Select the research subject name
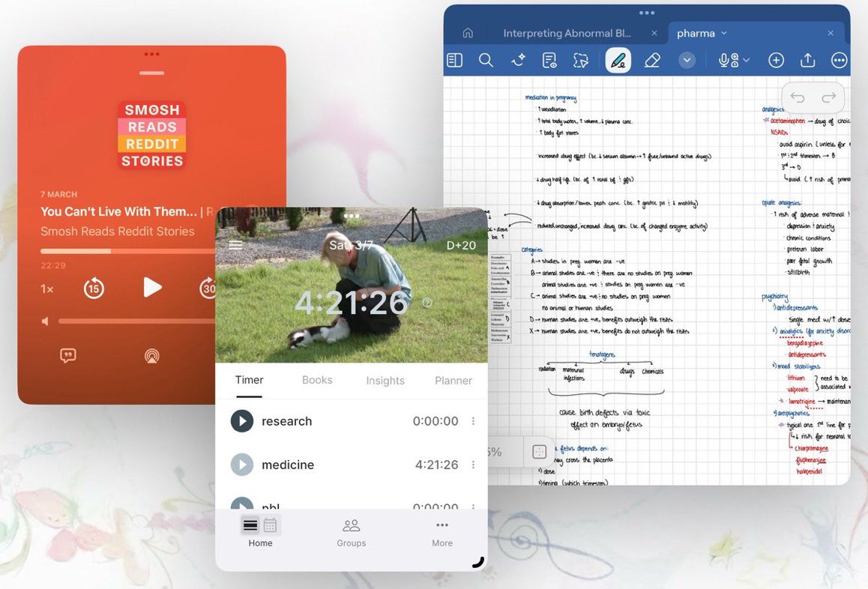Image resolution: width=868 pixels, height=589 pixels. [x=287, y=421]
